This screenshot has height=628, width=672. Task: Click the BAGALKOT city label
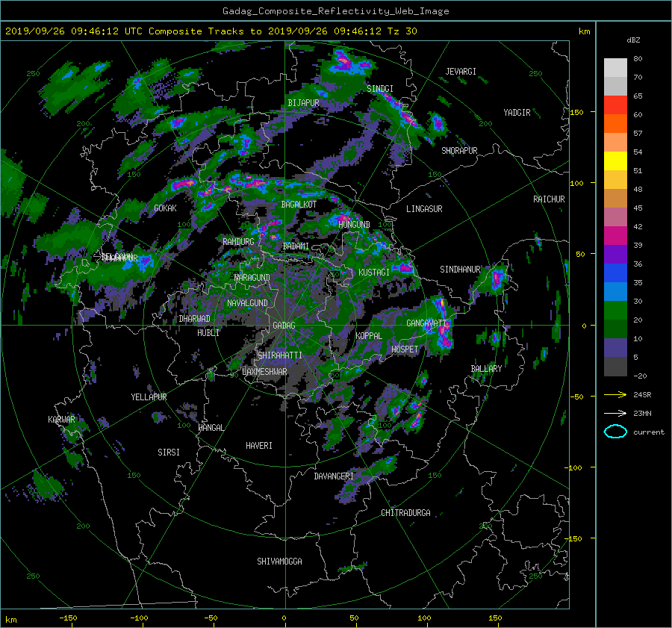coord(299,205)
